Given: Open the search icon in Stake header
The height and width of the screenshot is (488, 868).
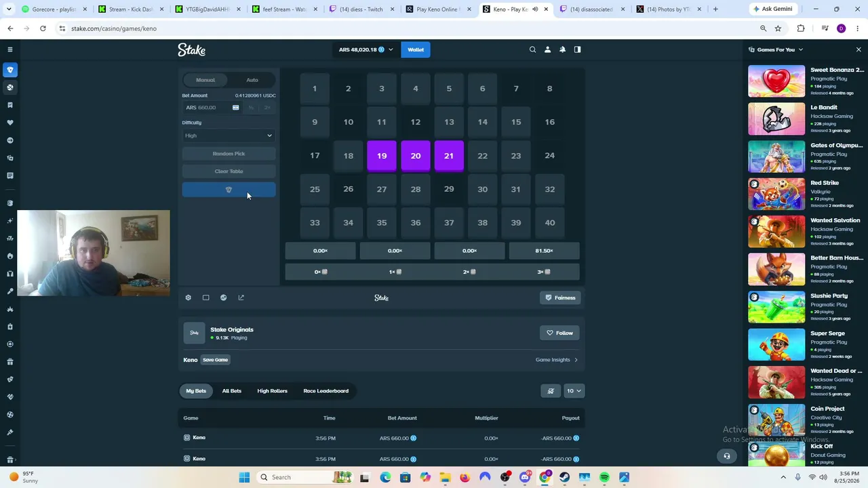Looking at the screenshot, I should pyautogui.click(x=532, y=49).
